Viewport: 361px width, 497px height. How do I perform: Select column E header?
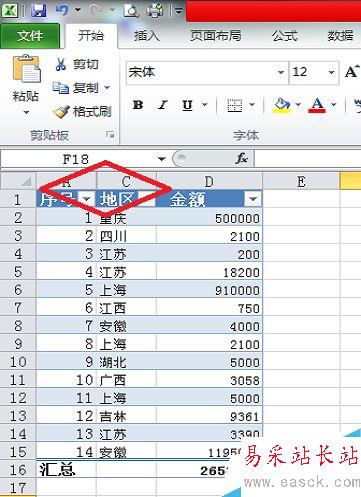301,181
